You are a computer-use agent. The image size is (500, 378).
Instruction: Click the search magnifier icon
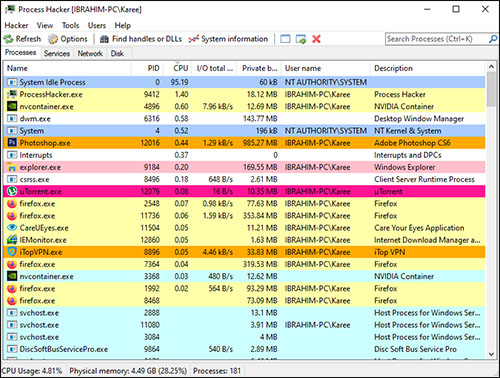pos(493,39)
